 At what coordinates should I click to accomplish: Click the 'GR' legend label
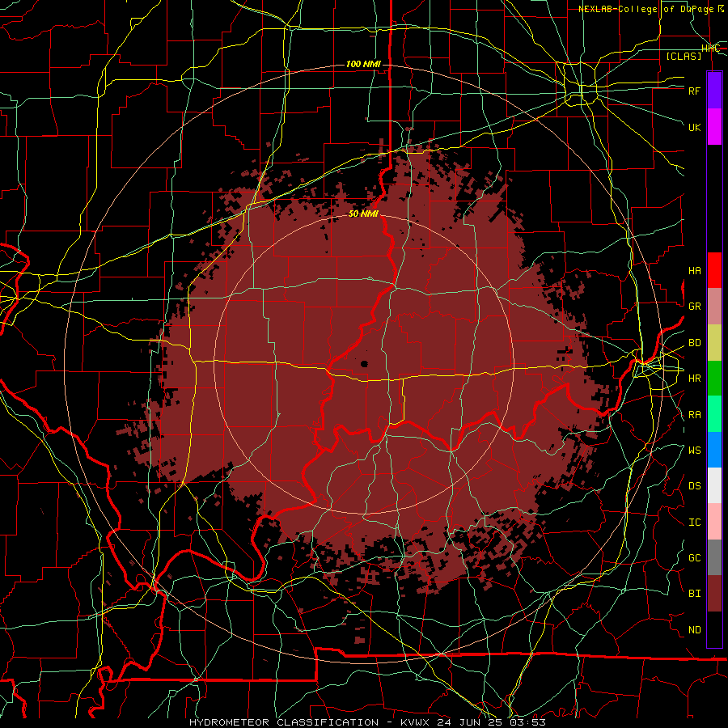[x=695, y=307]
